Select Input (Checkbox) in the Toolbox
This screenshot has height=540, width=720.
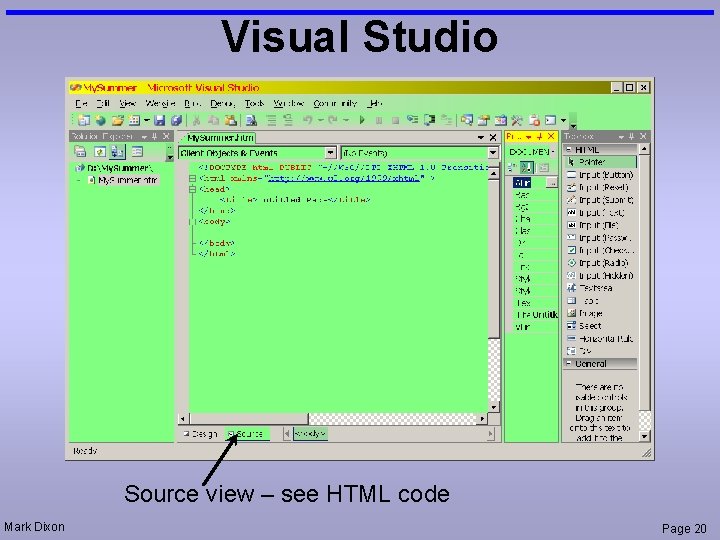[x=600, y=250]
